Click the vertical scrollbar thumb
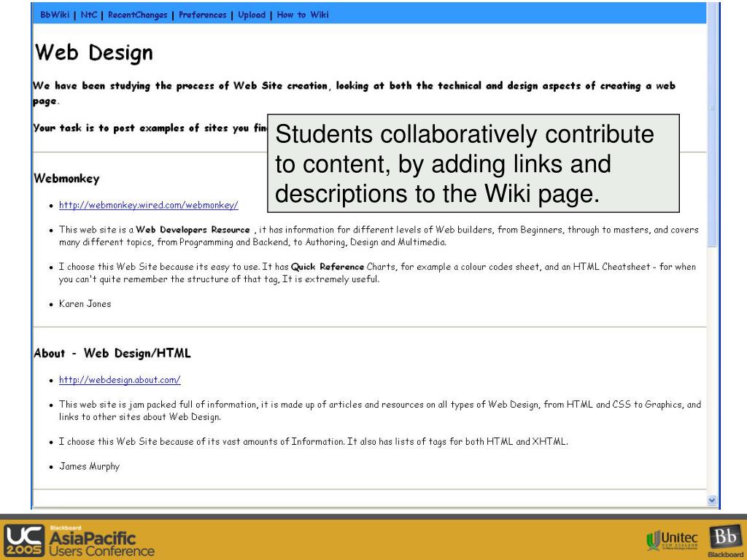This screenshot has width=747, height=560. click(712, 124)
